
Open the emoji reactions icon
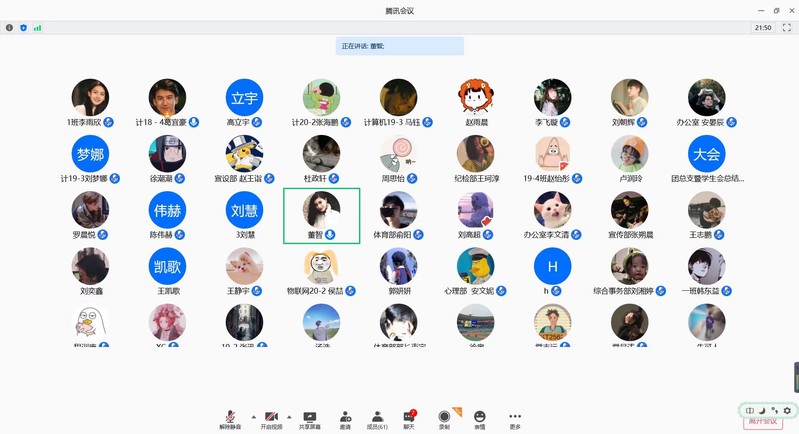pyautogui.click(x=480, y=417)
